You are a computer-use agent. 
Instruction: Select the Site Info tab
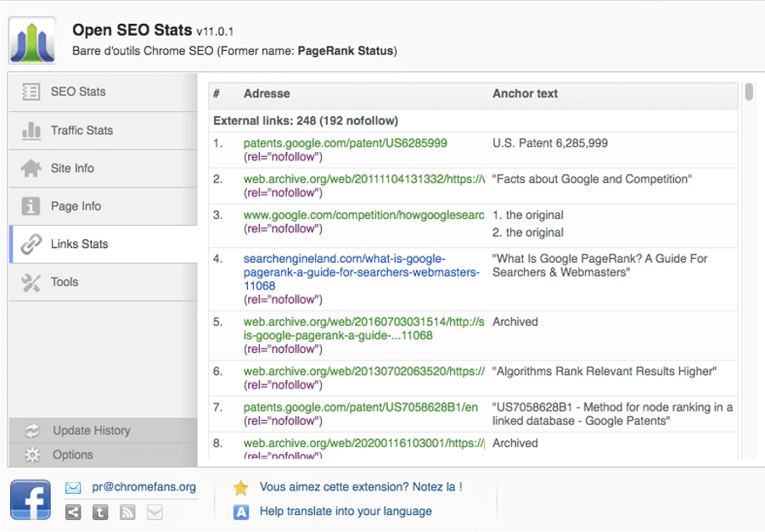click(x=104, y=168)
